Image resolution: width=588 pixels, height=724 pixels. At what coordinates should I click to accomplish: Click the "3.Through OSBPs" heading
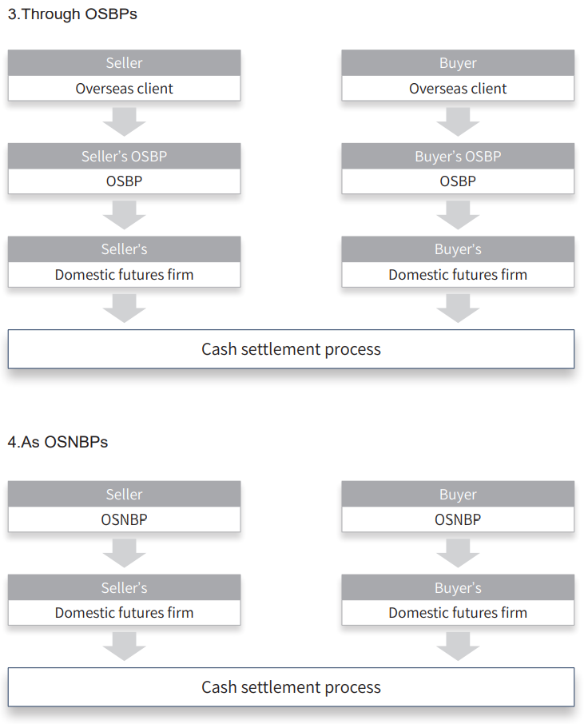click(73, 14)
